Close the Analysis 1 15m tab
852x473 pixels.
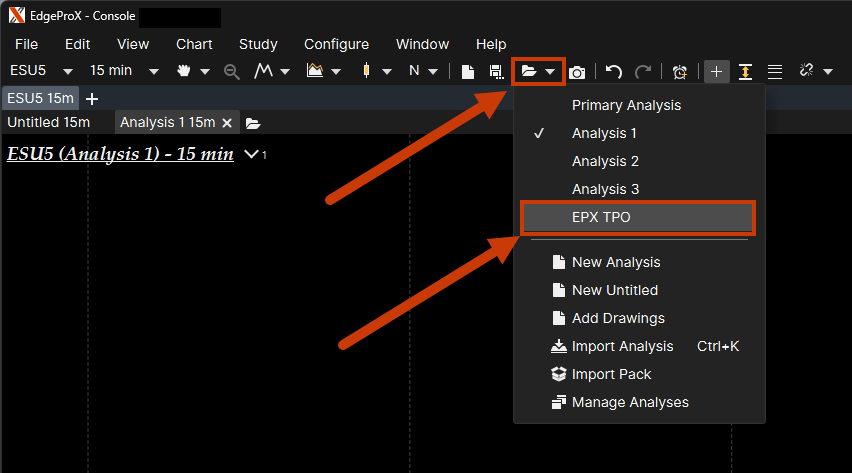pos(227,122)
